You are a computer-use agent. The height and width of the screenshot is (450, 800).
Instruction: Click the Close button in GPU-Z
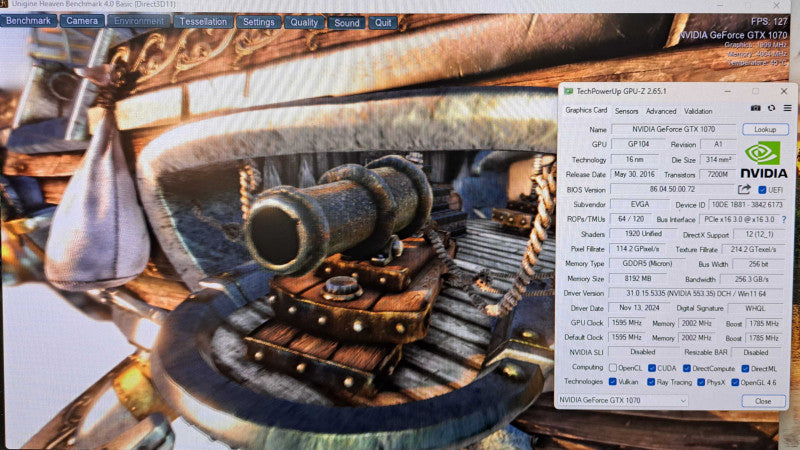coord(763,401)
